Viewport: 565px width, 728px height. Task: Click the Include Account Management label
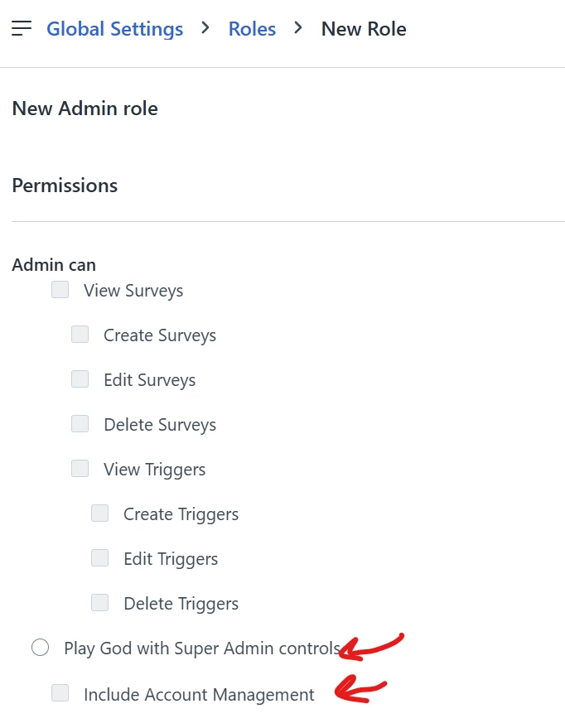click(x=199, y=695)
